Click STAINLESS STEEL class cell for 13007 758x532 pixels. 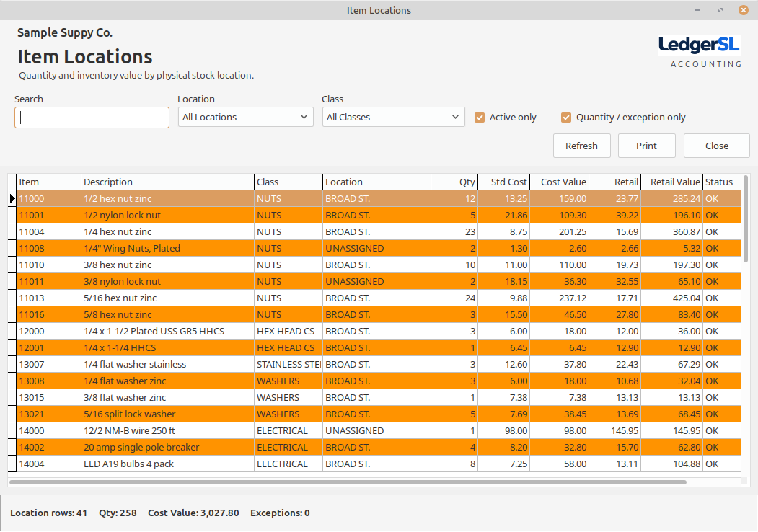(288, 364)
